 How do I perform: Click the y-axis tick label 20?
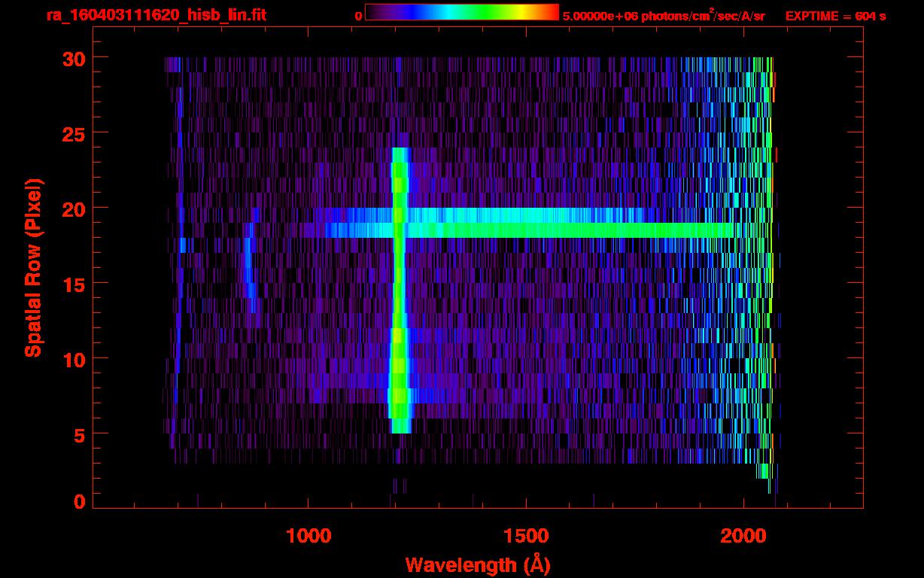tap(73, 208)
